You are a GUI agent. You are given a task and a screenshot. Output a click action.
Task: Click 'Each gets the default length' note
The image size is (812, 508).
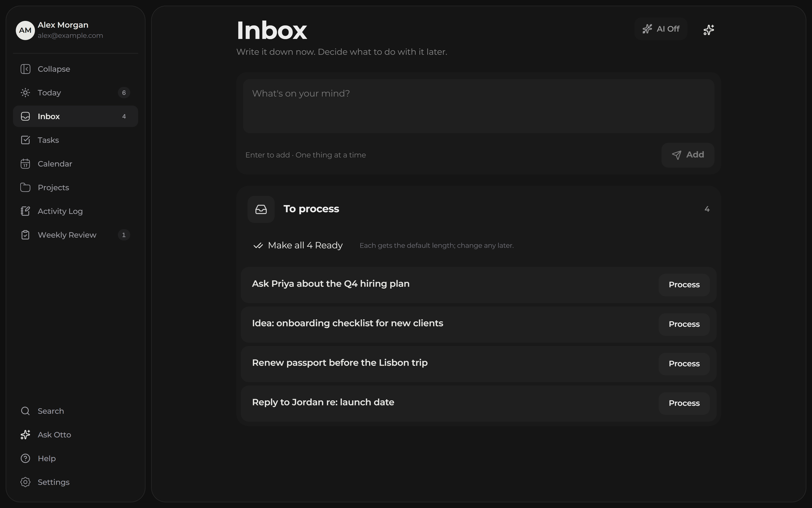[436, 246]
